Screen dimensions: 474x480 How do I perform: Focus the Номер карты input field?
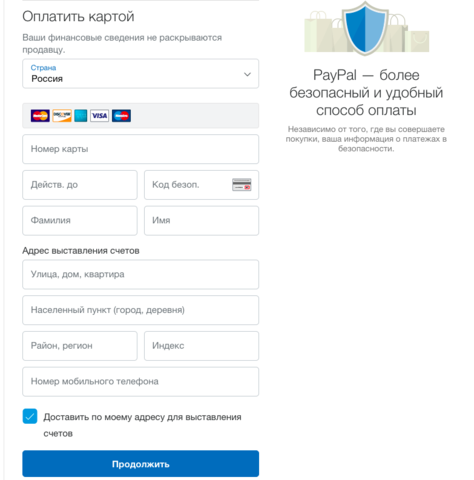tap(140, 149)
